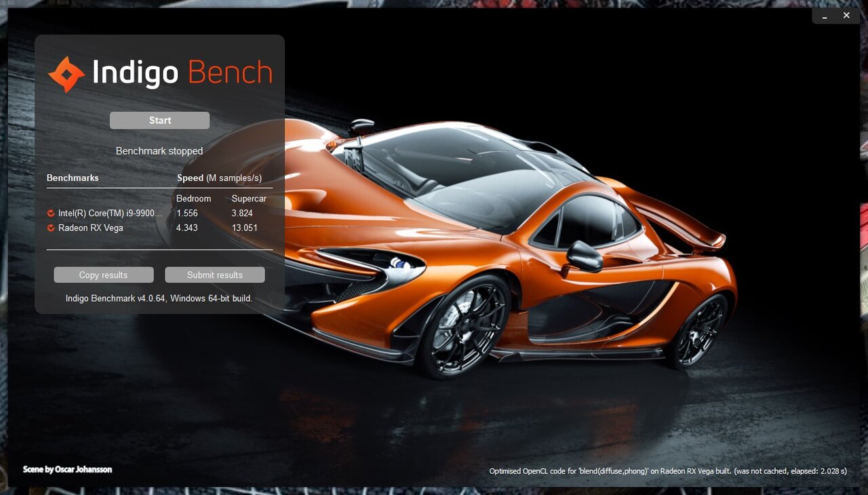Click the Scene by Oscar Johansson credit
This screenshot has width=868, height=495.
point(67,469)
